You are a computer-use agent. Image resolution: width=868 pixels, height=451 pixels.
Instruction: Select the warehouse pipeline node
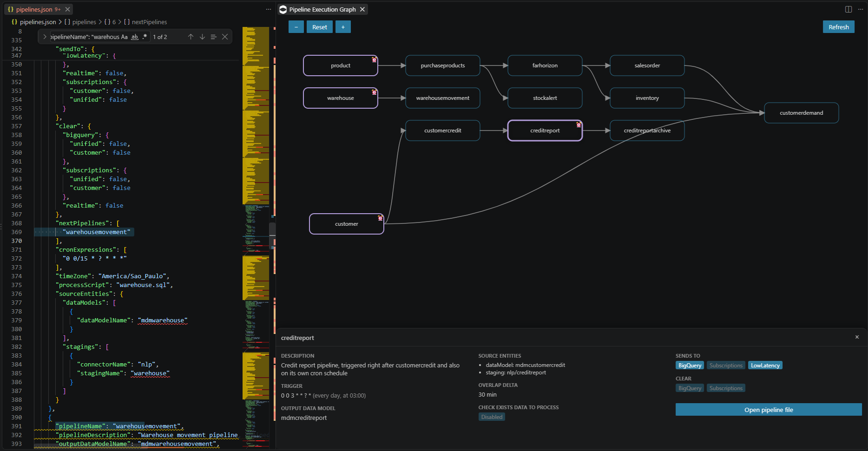click(341, 98)
